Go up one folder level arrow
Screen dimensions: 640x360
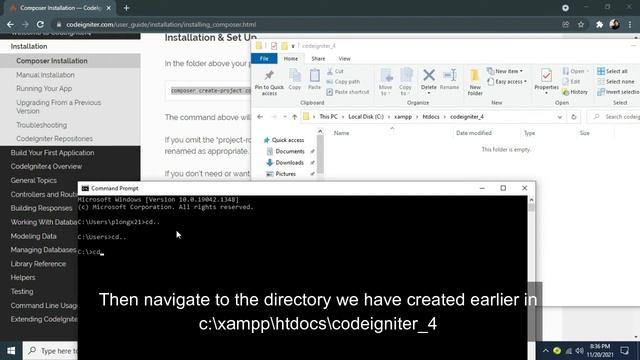pos(294,117)
